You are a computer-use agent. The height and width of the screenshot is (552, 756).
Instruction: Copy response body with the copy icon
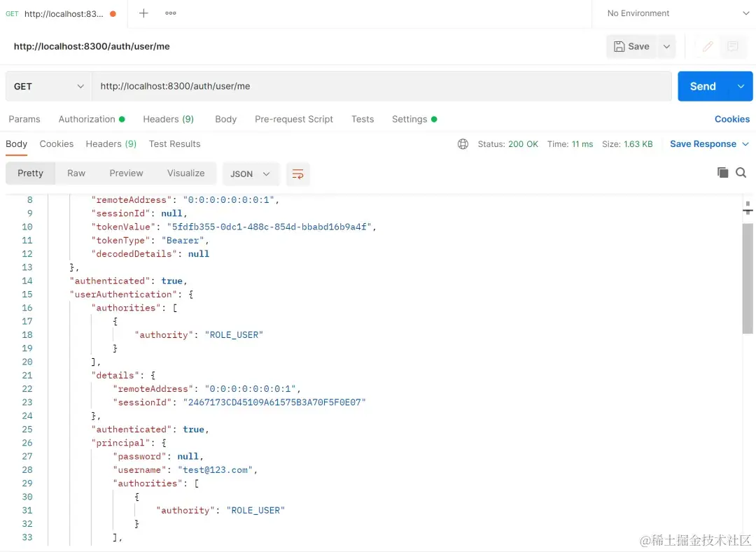(x=722, y=172)
